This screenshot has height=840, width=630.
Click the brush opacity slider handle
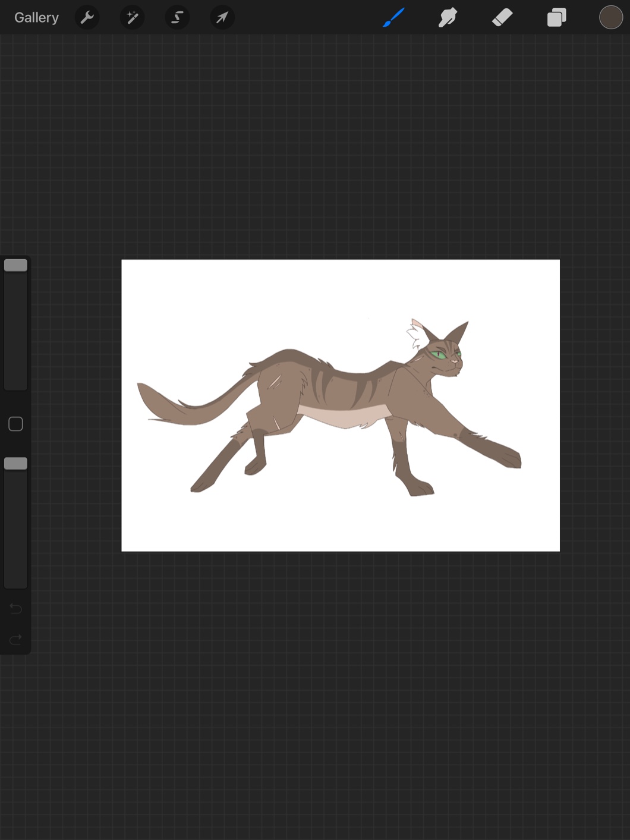point(16,463)
